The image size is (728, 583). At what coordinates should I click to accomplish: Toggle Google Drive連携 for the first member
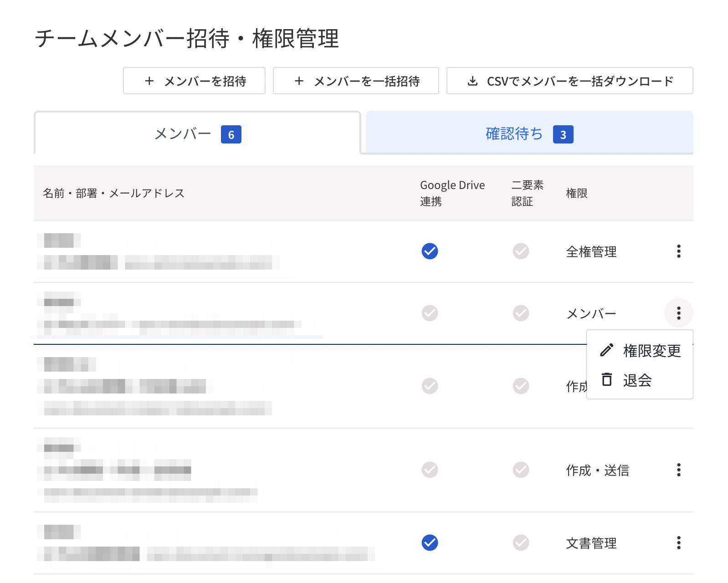pyautogui.click(x=429, y=251)
